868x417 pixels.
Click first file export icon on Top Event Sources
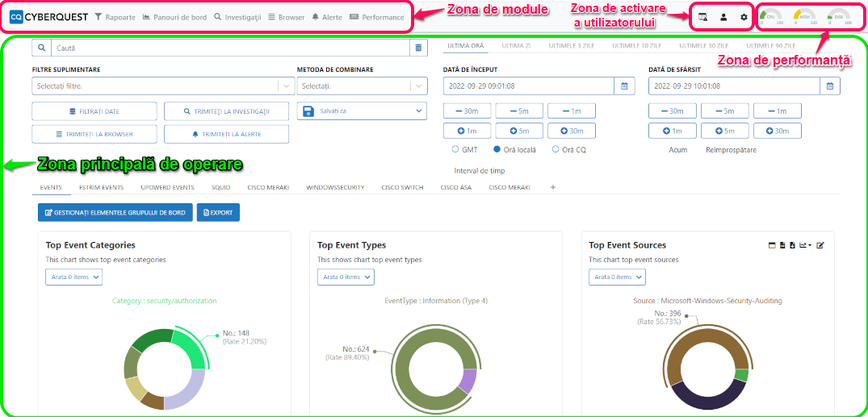(782, 245)
